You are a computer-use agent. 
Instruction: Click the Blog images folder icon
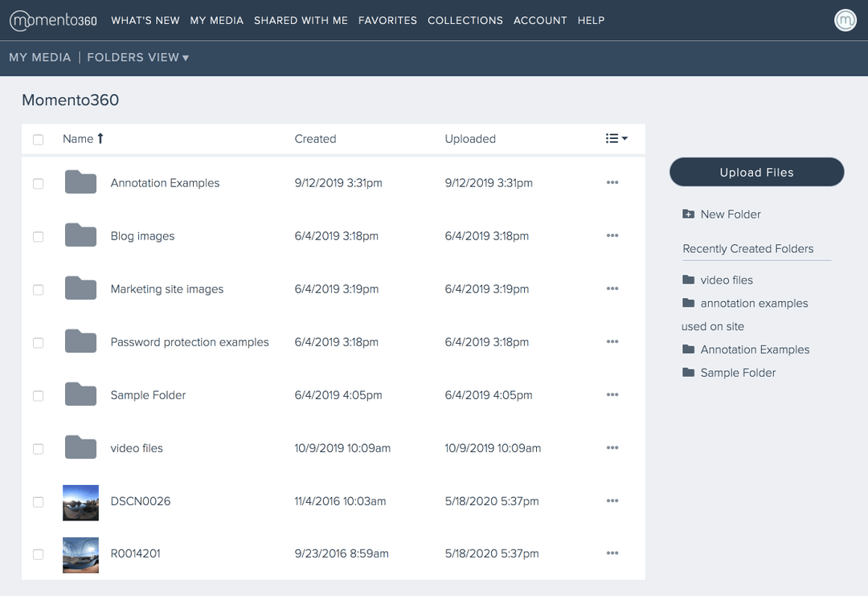click(80, 235)
